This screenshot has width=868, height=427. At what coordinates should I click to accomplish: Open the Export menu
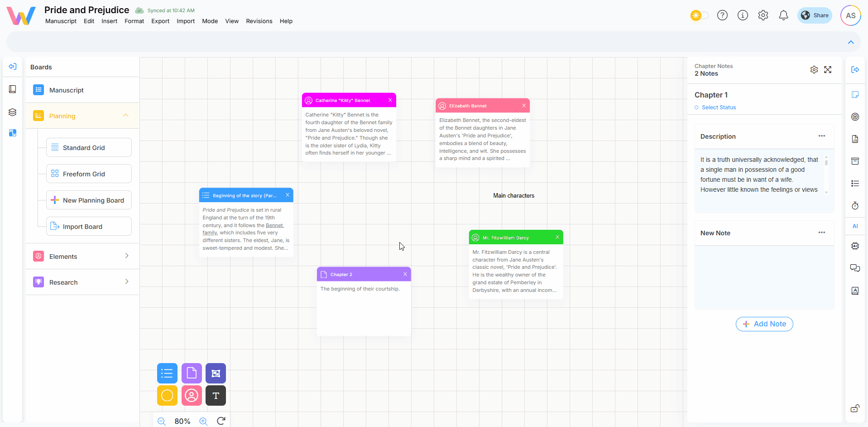pyautogui.click(x=160, y=21)
